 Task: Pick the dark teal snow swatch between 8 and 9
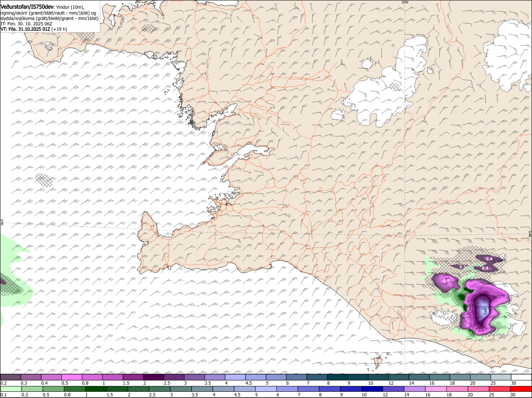click(337, 377)
